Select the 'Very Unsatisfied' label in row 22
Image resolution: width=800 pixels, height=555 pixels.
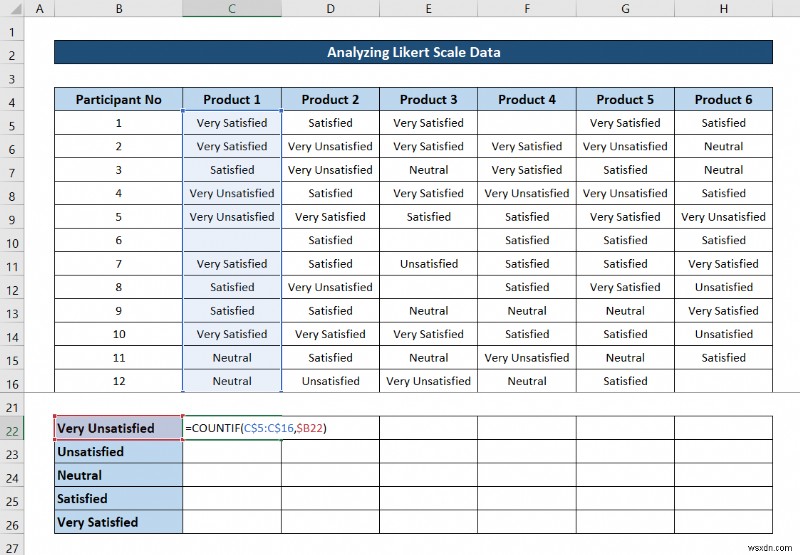[118, 428]
